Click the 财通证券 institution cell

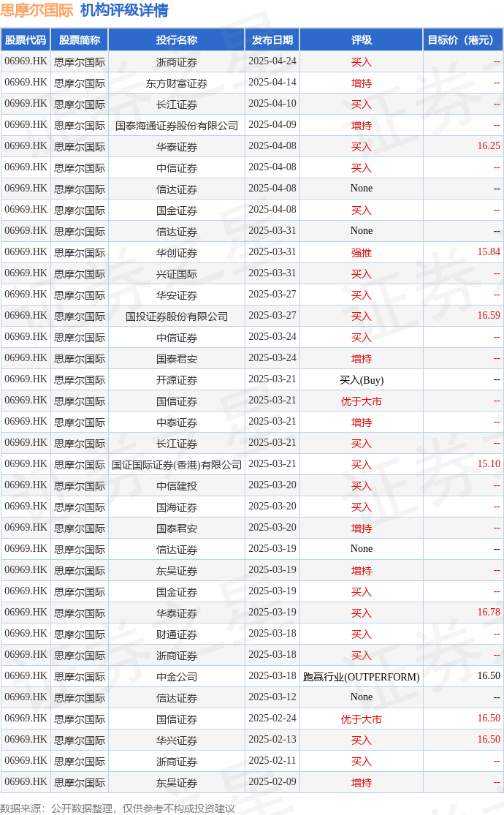click(177, 634)
